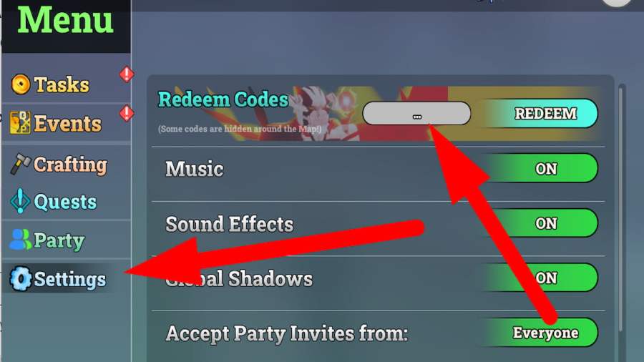Open the Events menu entry
Screen dimensions: 644x362
click(x=68, y=123)
